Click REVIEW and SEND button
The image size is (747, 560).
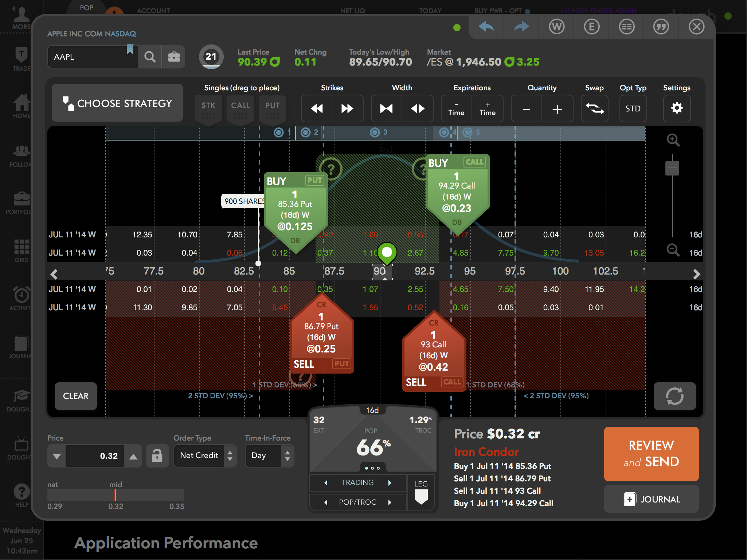[651, 454]
